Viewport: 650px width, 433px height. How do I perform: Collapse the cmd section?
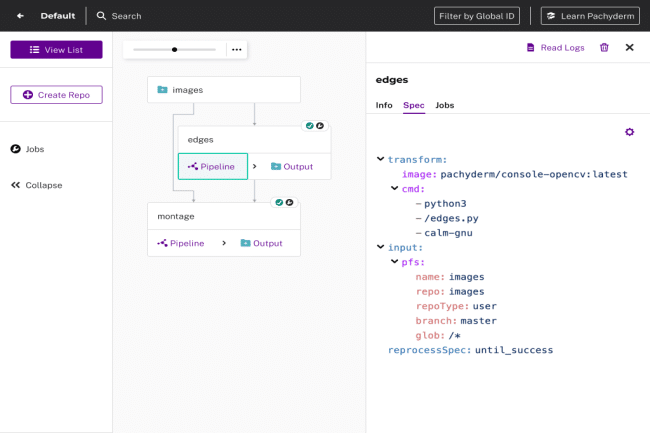tap(394, 188)
